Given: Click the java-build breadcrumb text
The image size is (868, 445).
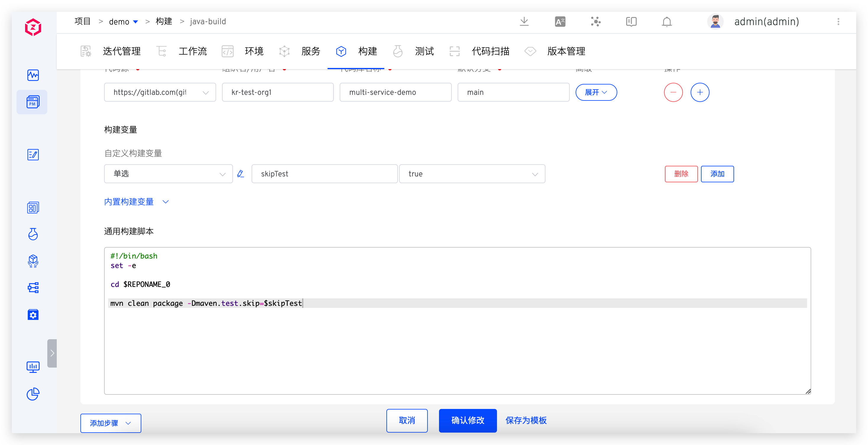Looking at the screenshot, I should (x=208, y=22).
